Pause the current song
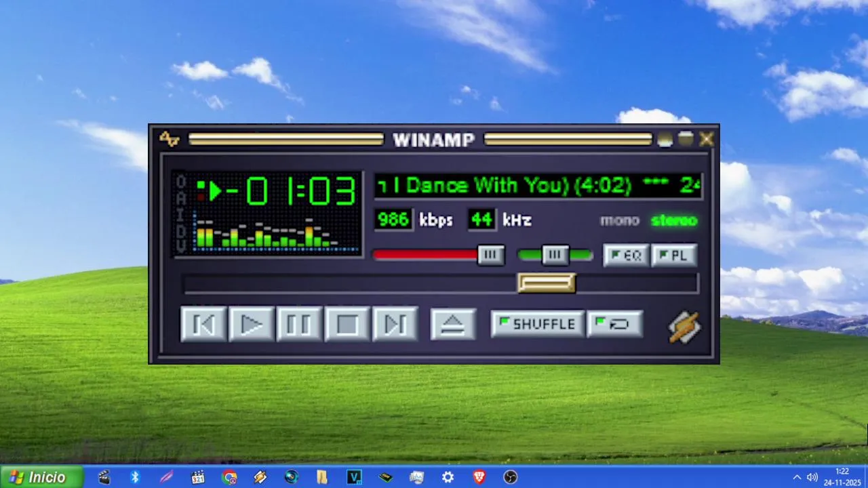868x488 pixels. 299,325
